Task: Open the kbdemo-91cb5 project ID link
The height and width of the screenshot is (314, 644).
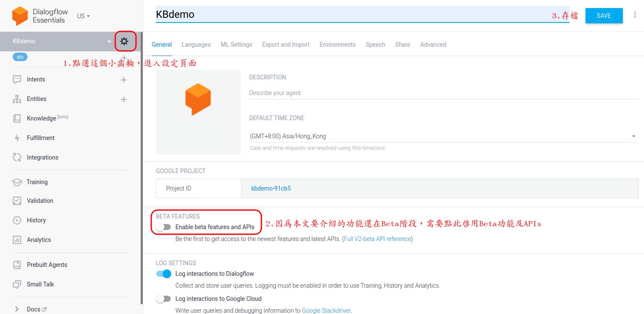Action: (x=271, y=188)
